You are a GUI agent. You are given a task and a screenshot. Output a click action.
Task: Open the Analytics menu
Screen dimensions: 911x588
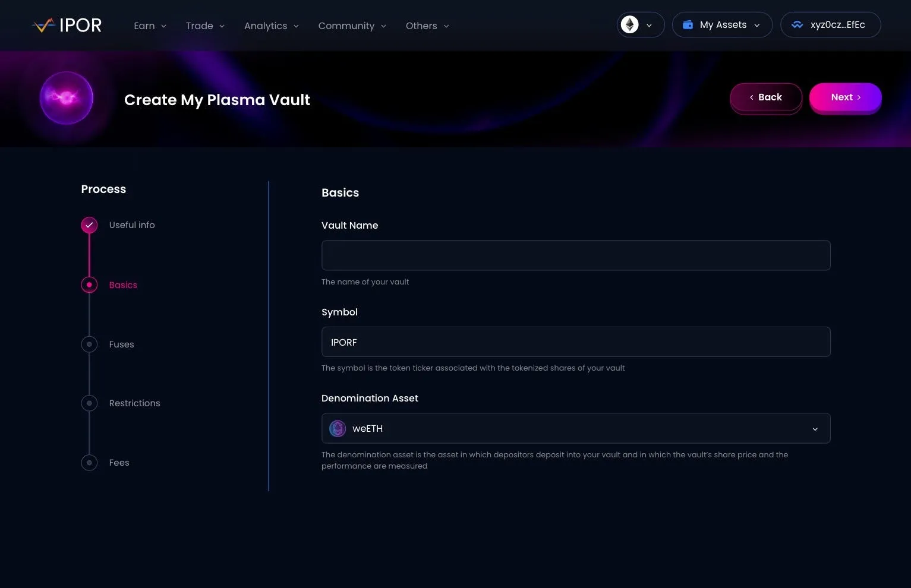272,26
